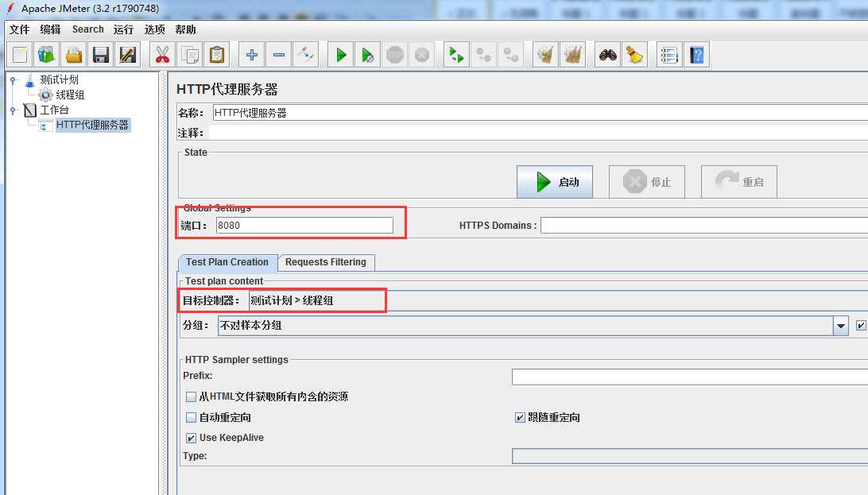Click the Remote shutdown all icon
868x495 pixels.
[511, 55]
